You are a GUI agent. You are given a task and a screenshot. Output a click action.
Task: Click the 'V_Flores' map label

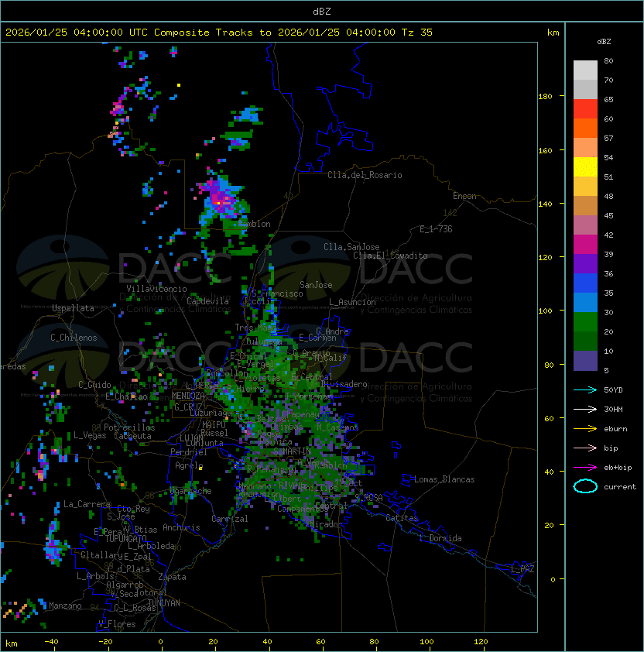click(x=117, y=624)
